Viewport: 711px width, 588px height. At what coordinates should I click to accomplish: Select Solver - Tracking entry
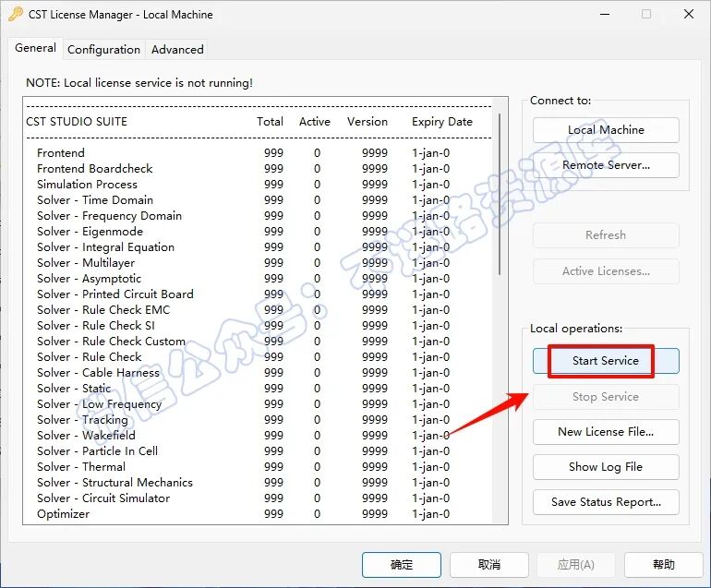259,420
